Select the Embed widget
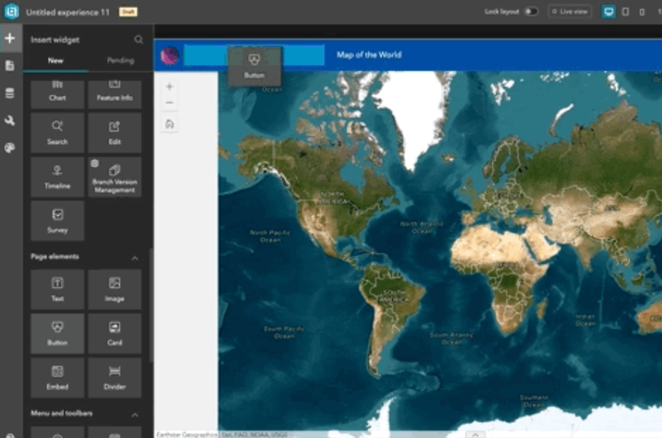 click(57, 378)
